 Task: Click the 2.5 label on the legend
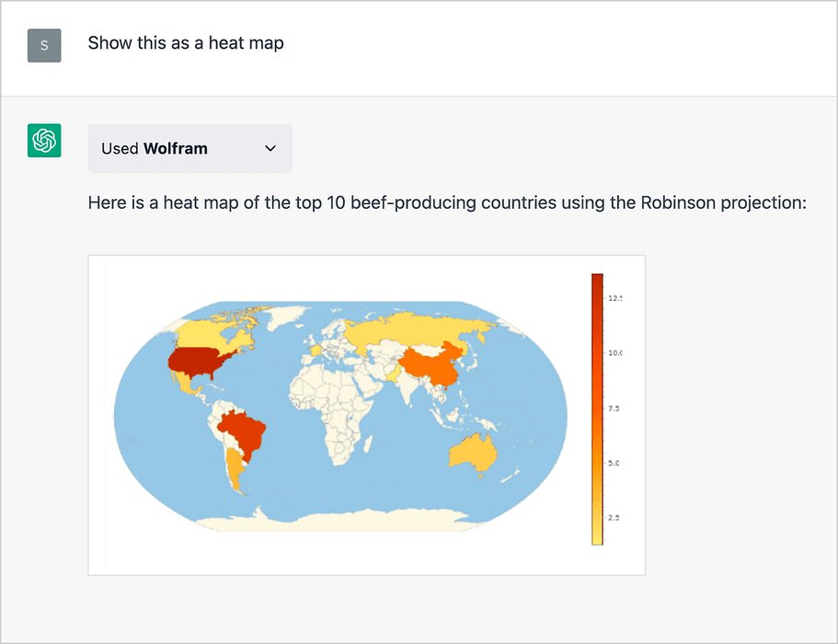pos(614,518)
